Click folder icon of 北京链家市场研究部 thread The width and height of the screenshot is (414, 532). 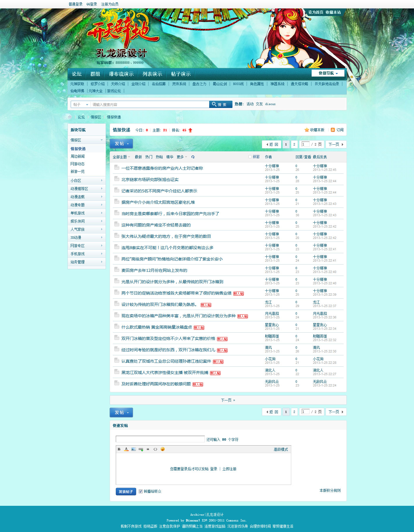[117, 179]
